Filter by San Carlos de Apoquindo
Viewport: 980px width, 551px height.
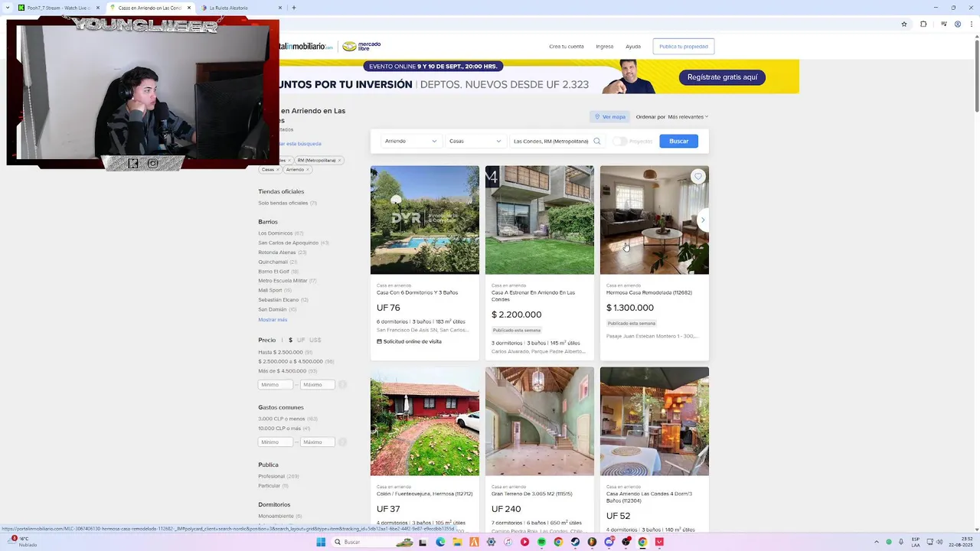click(x=288, y=243)
